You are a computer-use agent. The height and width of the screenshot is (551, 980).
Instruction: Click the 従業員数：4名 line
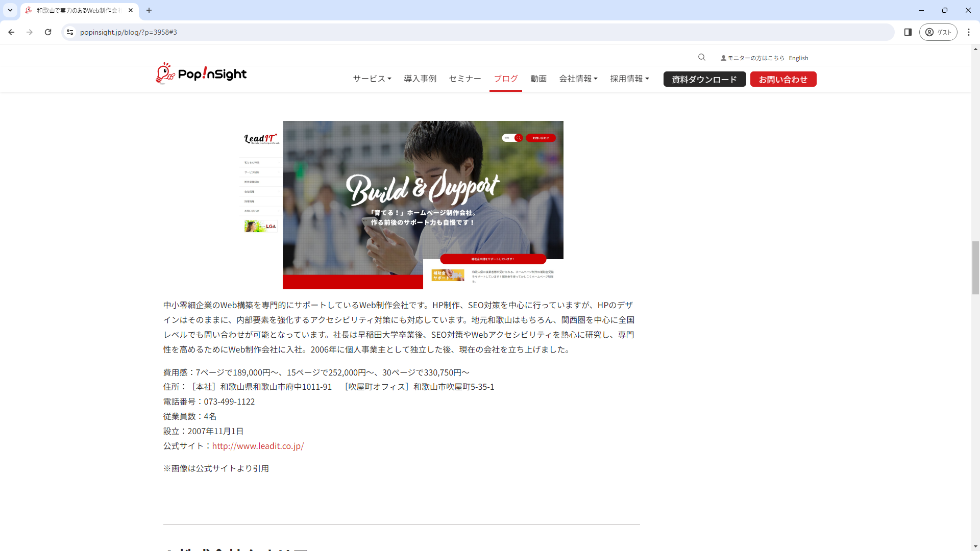[x=190, y=416]
